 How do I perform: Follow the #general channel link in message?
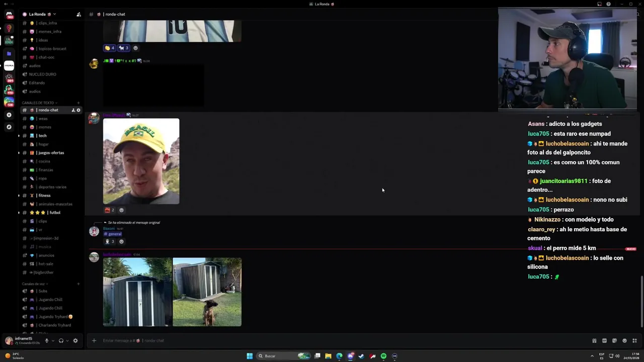coord(113,234)
